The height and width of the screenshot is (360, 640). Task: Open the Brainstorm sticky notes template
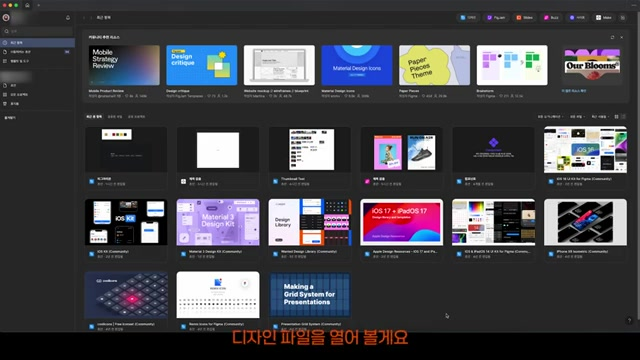[512, 65]
